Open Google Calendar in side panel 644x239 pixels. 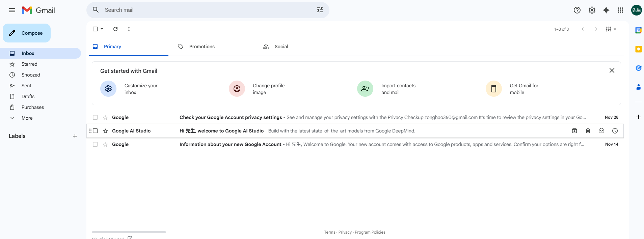[638, 30]
